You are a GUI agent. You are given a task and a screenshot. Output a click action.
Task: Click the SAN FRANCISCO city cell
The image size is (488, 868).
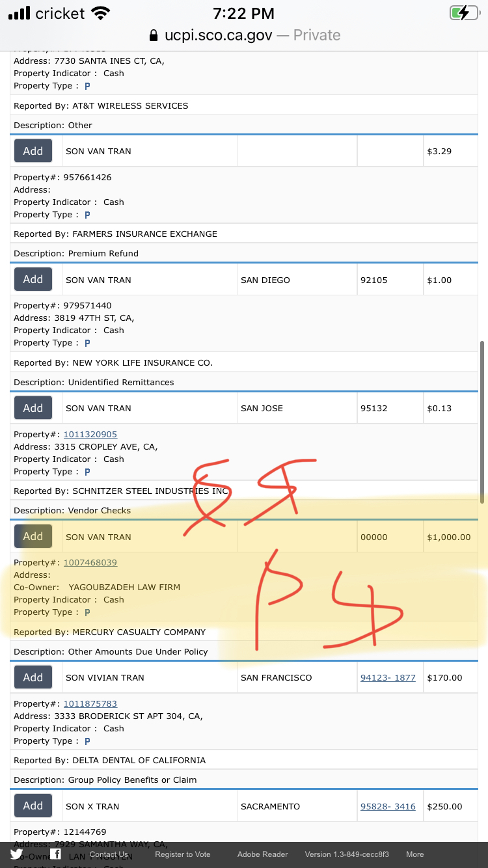click(x=297, y=677)
